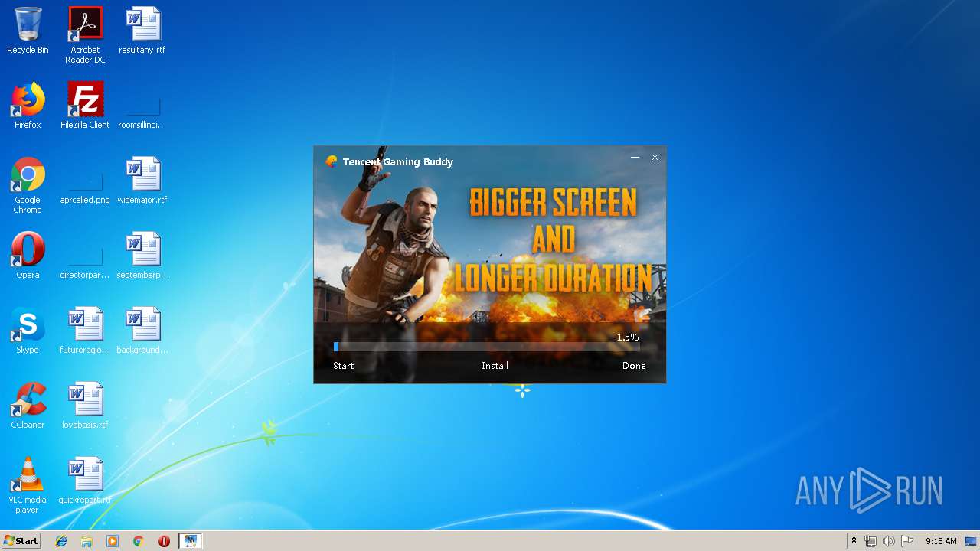Open background... Word document
The height and width of the screenshot is (551, 980).
point(142,331)
